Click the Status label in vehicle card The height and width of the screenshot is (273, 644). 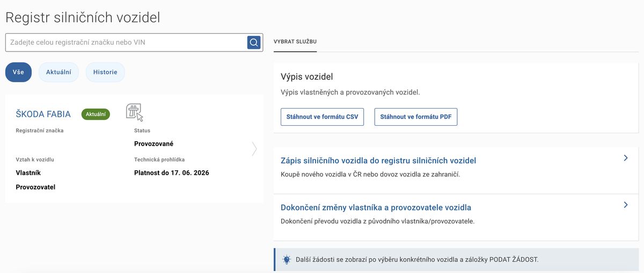click(142, 131)
